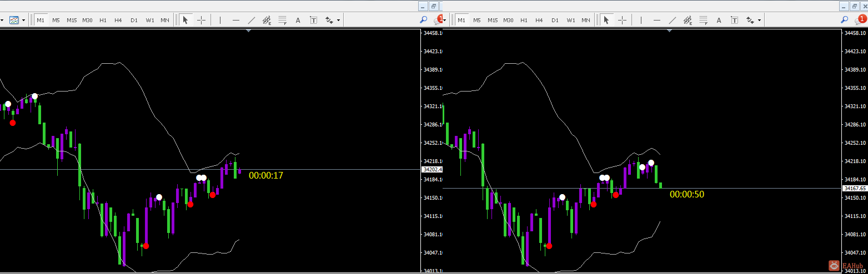Select M1 timeframe in right window toolbar
The image size is (868, 274).
(461, 20)
